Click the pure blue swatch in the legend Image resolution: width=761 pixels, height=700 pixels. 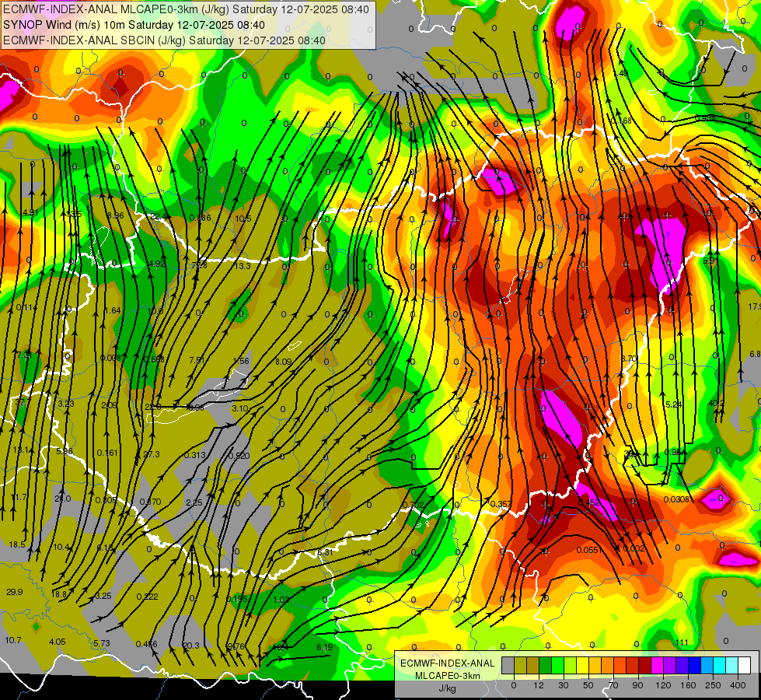coord(694,666)
